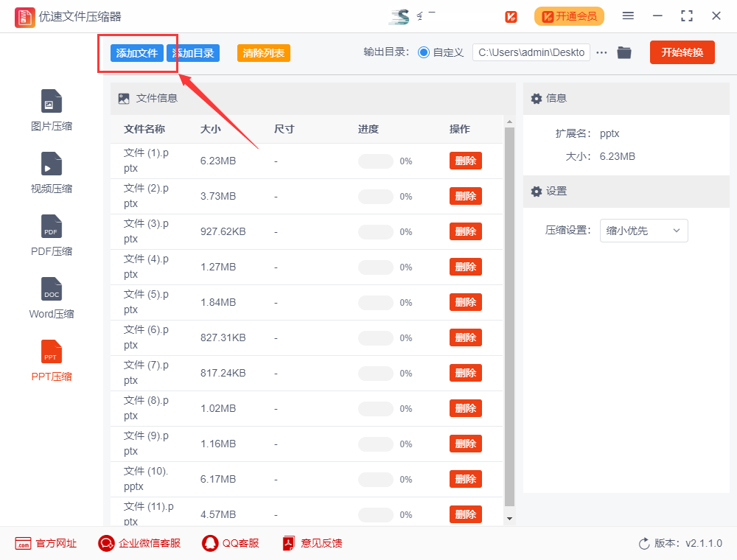
Task: Click the VIP badge icon in title bar
Action: click(x=511, y=17)
